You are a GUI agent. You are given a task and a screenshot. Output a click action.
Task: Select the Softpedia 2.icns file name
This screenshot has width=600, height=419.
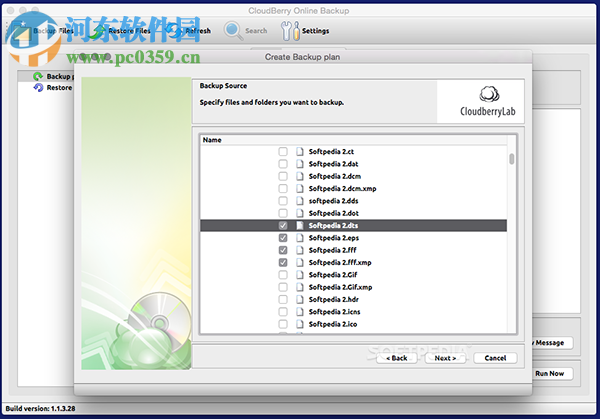(x=334, y=311)
